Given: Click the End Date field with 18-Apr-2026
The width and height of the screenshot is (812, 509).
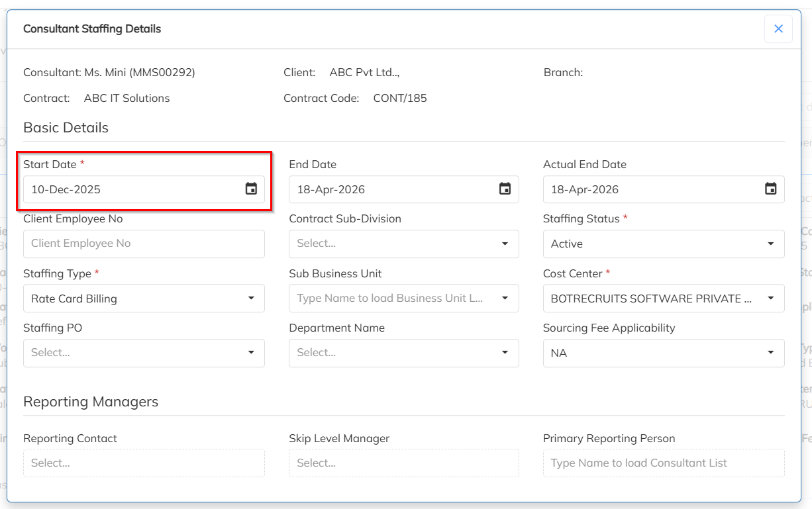Looking at the screenshot, I should (x=391, y=189).
